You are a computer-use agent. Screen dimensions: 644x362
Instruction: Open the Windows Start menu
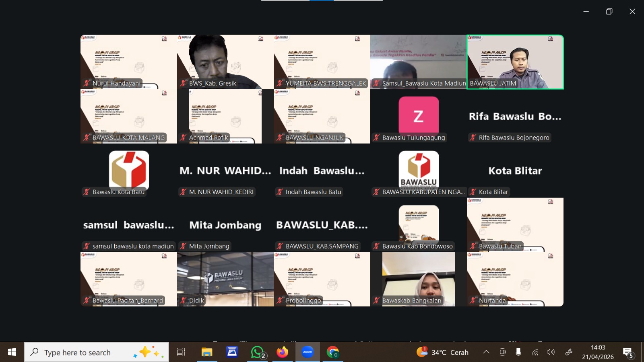(x=12, y=352)
